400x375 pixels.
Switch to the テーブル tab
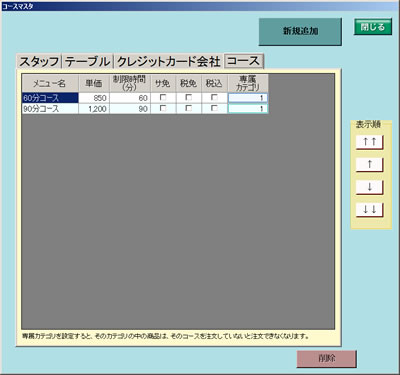click(x=88, y=61)
